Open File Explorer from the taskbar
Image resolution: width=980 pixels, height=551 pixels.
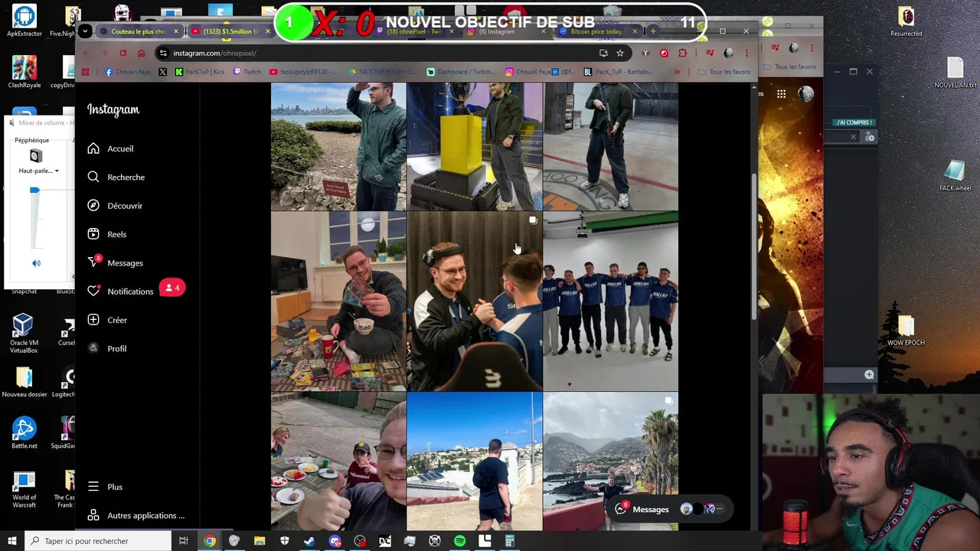[x=260, y=541]
